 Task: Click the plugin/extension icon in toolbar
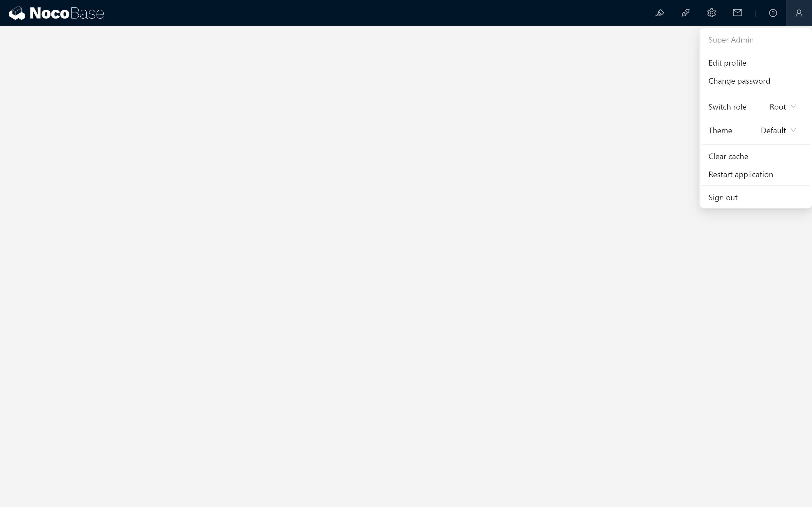(685, 13)
